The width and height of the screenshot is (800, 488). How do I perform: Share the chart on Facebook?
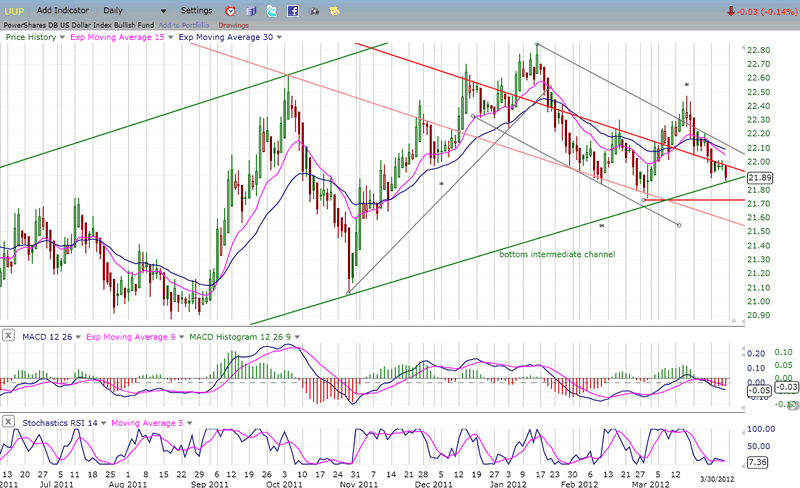point(293,10)
